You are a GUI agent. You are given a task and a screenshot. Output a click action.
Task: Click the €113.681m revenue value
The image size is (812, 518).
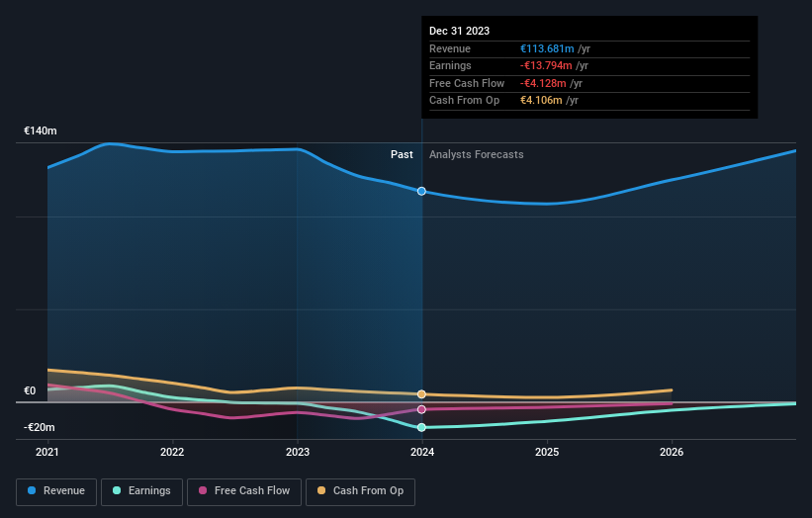click(547, 48)
